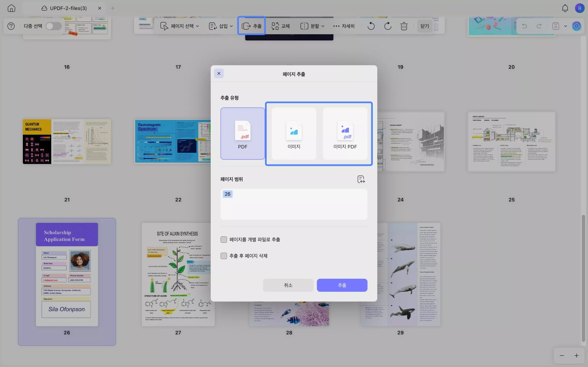This screenshot has height=367, width=588.
Task: Click the 취소 button to cancel
Action: (288, 285)
